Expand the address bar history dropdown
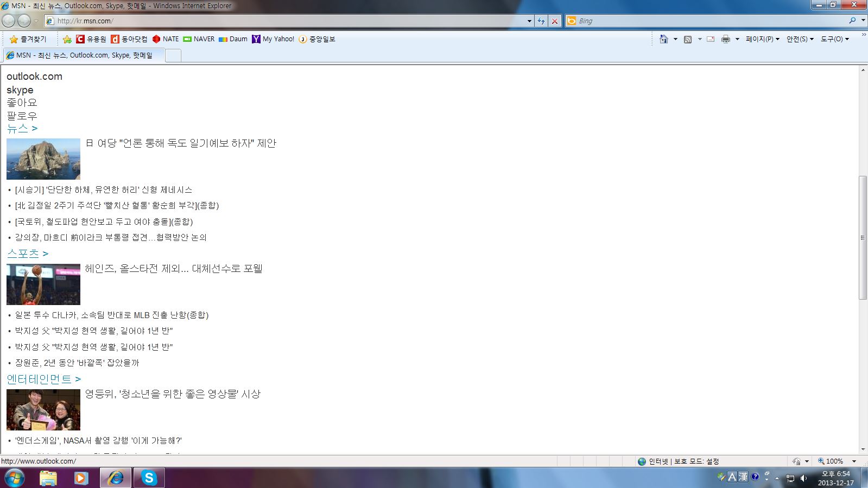The height and width of the screenshot is (488, 868). coord(529,21)
